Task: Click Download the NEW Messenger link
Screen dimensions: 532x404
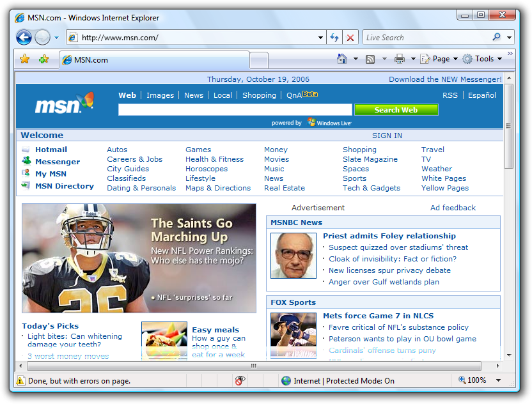Action: point(445,79)
